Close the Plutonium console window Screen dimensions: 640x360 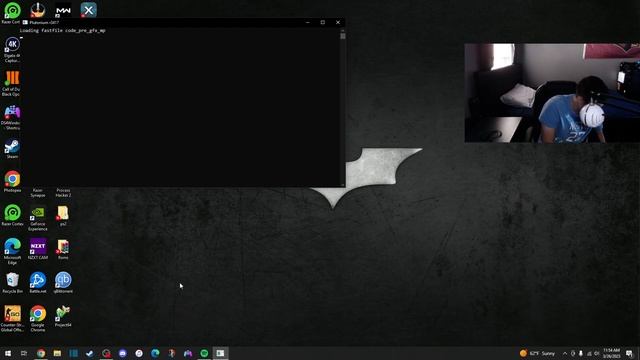[x=338, y=22]
